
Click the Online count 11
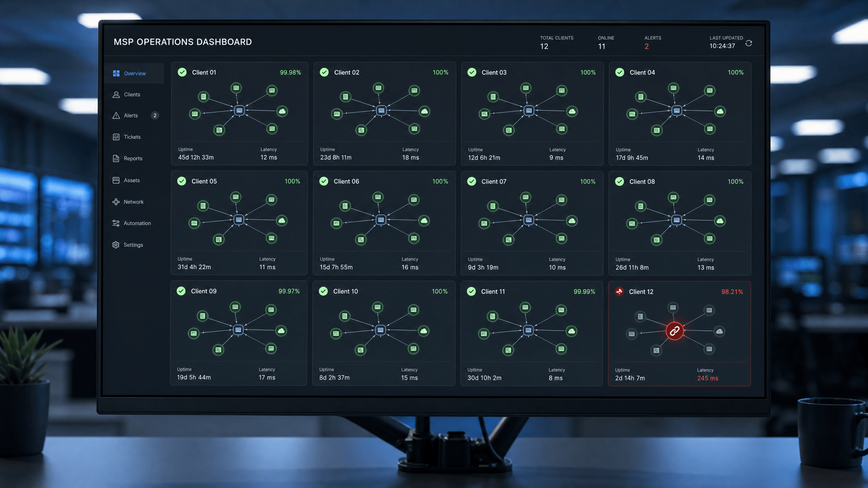pos(602,46)
